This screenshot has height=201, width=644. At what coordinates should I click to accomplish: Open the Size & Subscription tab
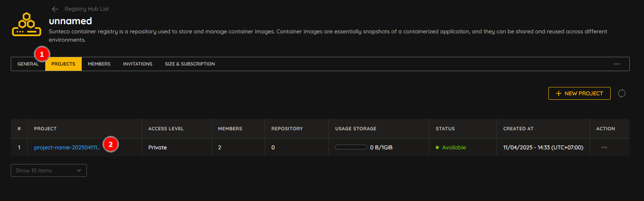tap(190, 64)
